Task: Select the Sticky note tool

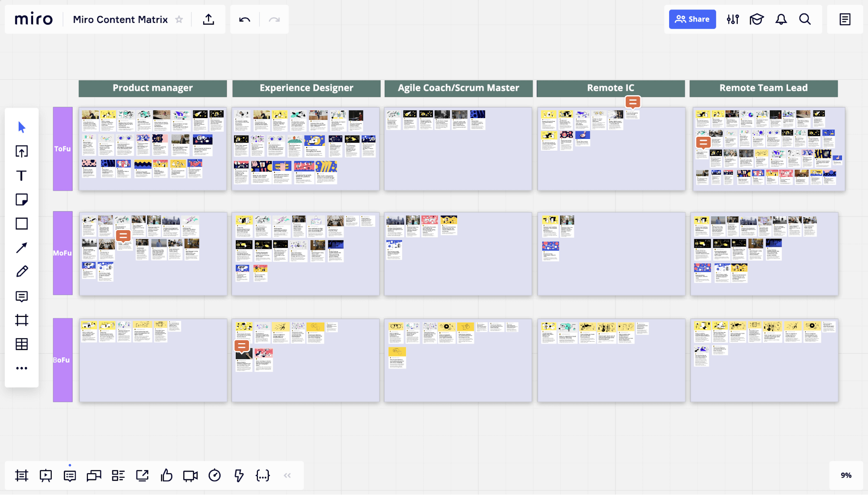Action: click(22, 199)
